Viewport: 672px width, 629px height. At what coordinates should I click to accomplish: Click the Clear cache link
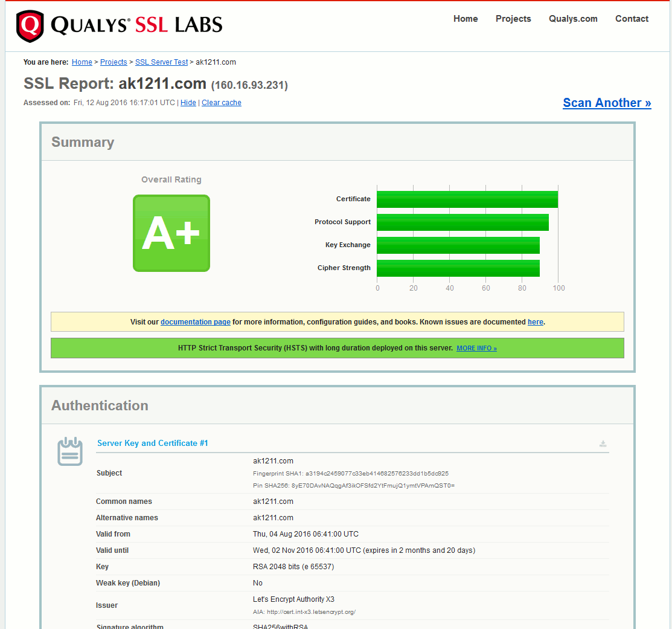(222, 103)
